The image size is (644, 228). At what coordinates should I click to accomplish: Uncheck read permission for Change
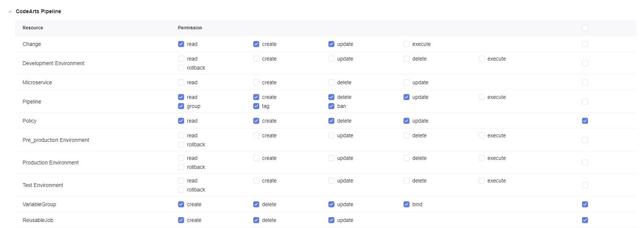point(181,44)
